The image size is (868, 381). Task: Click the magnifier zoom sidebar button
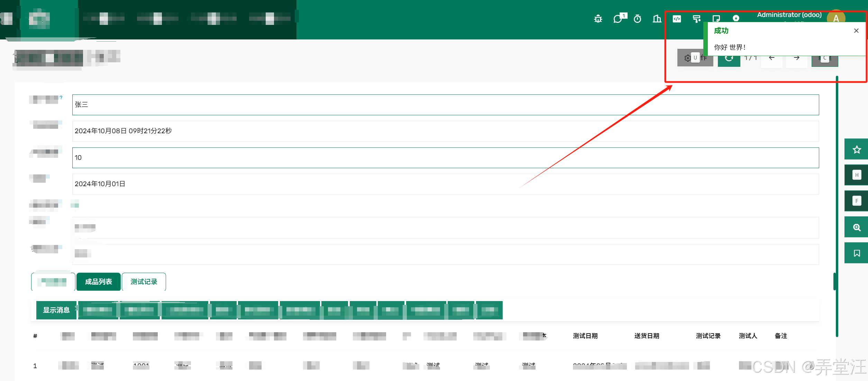857,227
